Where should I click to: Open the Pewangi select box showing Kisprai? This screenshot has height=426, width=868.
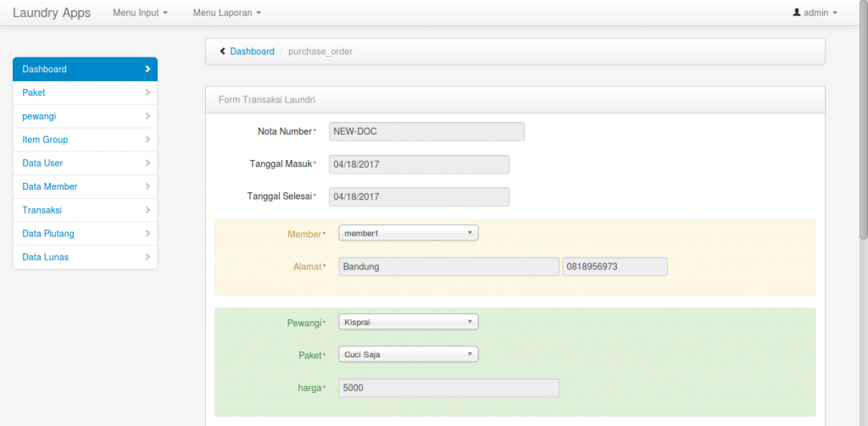pyautogui.click(x=409, y=322)
